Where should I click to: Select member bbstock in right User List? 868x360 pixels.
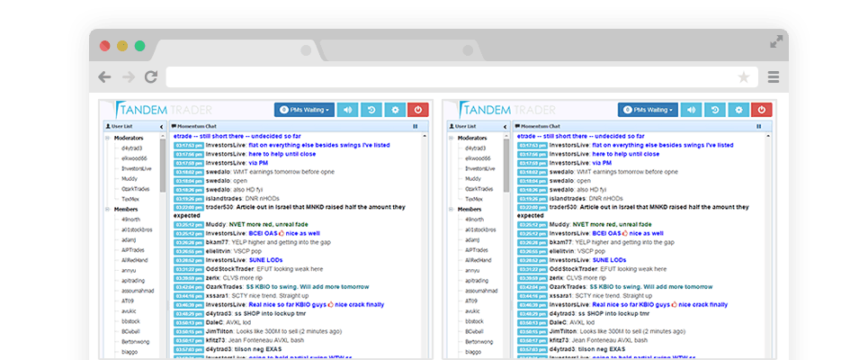475,321
